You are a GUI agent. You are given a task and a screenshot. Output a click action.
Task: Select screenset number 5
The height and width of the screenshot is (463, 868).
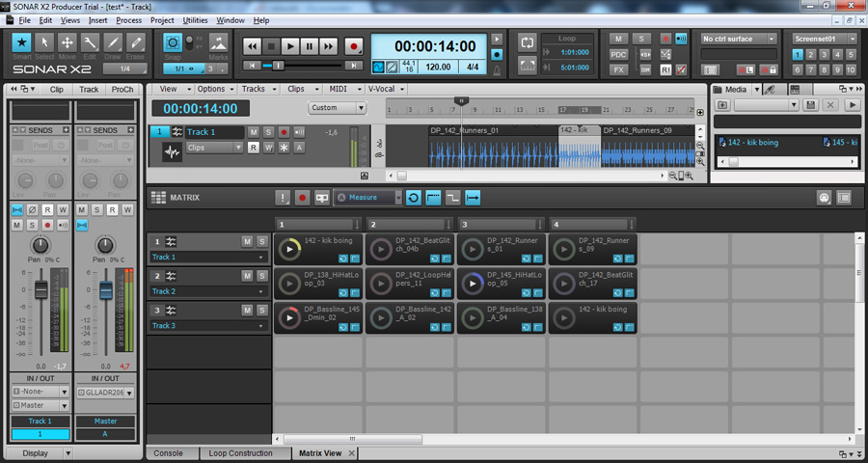click(852, 54)
